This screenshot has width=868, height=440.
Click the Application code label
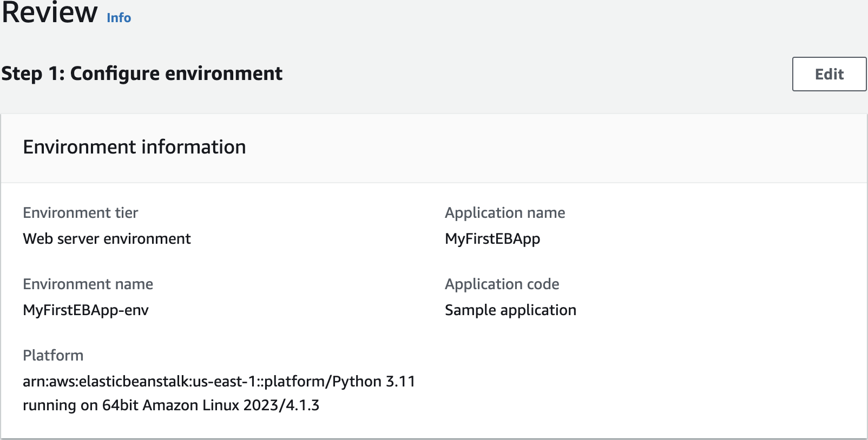coord(502,284)
